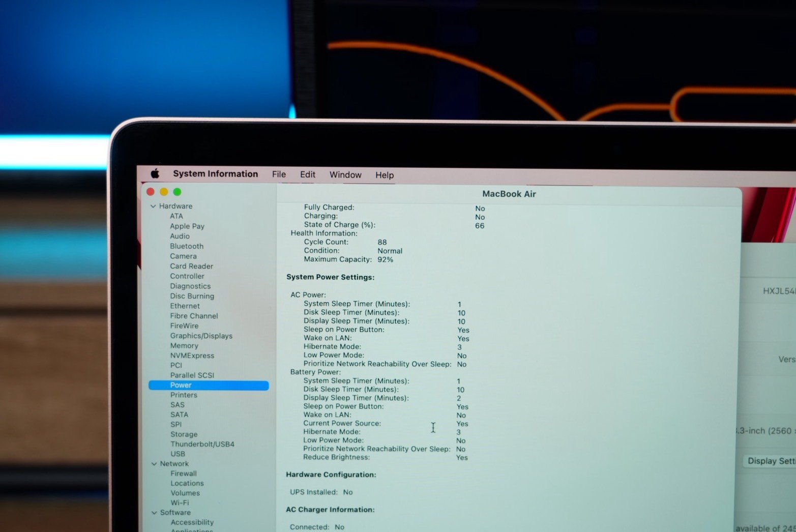The image size is (796, 532).
Task: Collapse the Hardware section
Action: click(x=153, y=206)
